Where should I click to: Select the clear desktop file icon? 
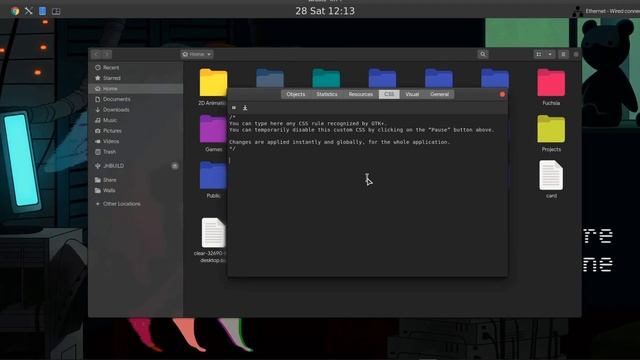pyautogui.click(x=213, y=233)
